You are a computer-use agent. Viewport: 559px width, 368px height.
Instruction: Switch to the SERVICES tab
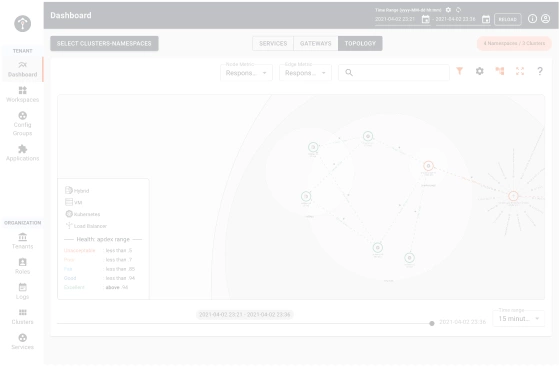click(273, 44)
